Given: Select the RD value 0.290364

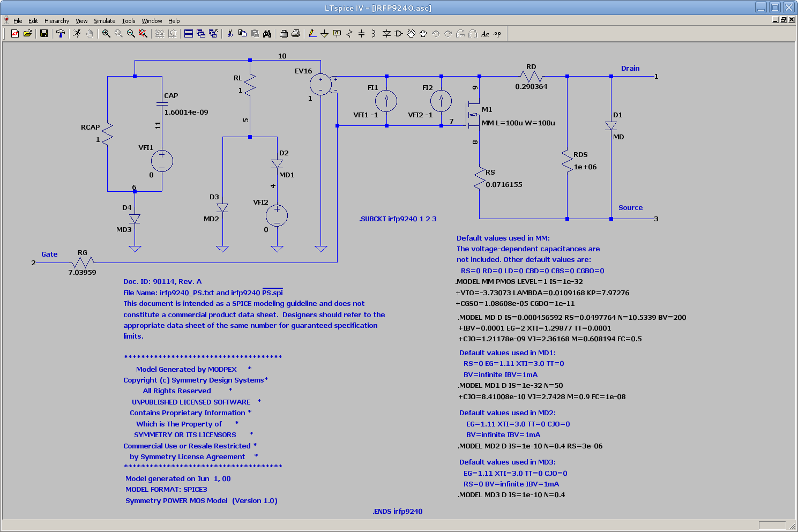Looking at the screenshot, I should click(531, 86).
